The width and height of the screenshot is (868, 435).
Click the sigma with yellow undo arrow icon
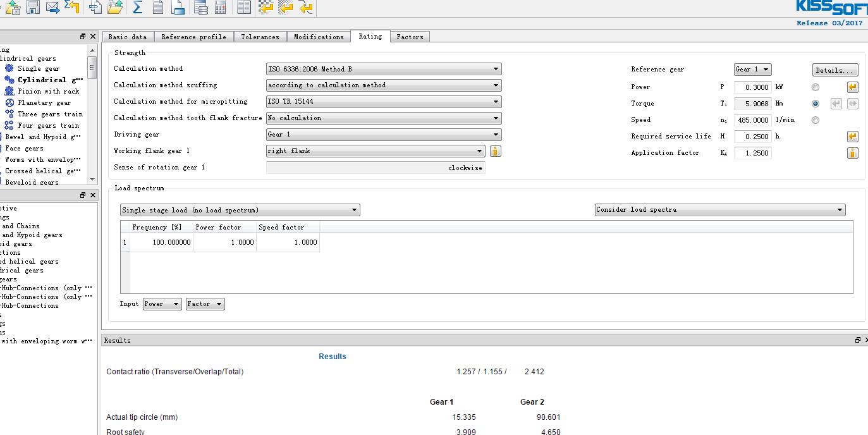pos(72,8)
